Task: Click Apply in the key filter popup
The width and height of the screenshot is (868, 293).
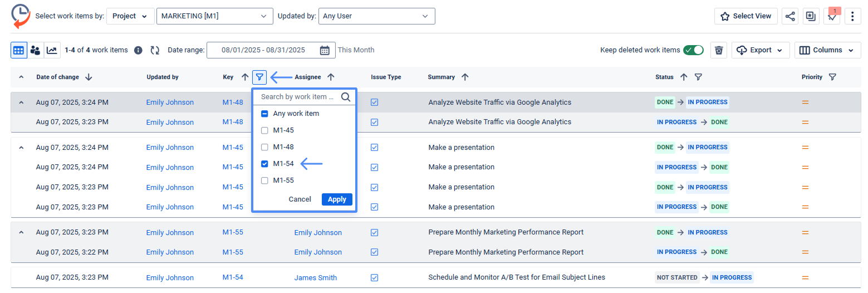Action: 337,199
